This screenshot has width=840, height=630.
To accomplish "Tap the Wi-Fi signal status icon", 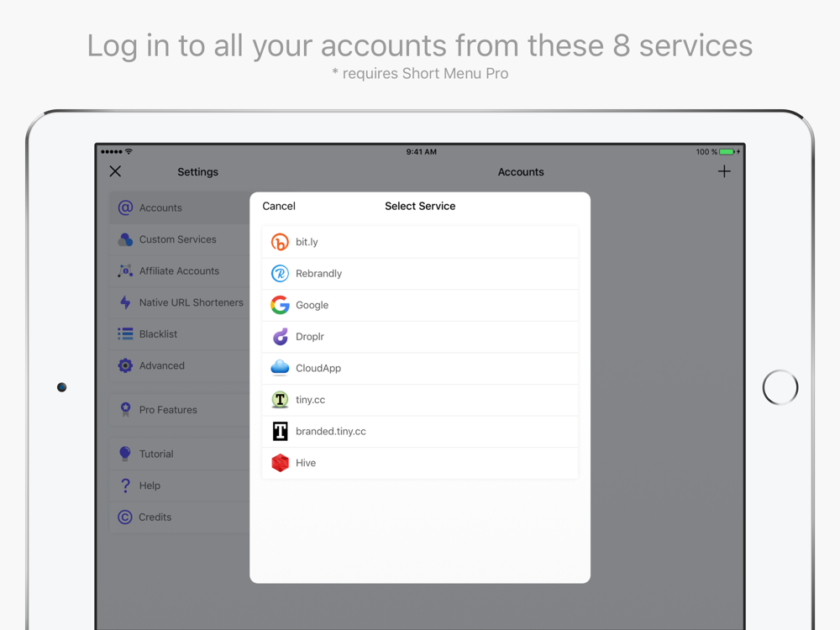I will point(129,151).
